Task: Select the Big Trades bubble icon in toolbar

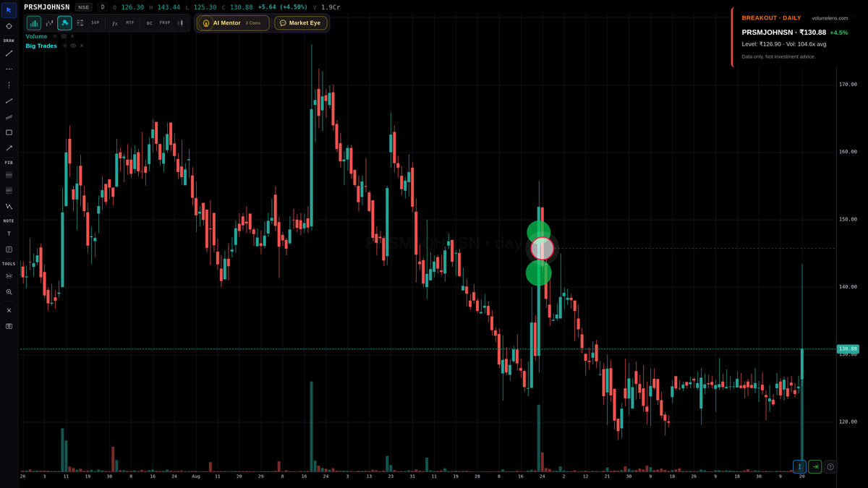Action: [65, 22]
